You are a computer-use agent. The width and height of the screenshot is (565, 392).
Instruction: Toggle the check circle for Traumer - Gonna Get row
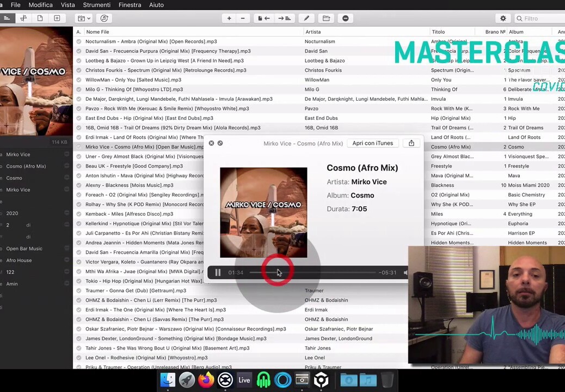(x=78, y=290)
